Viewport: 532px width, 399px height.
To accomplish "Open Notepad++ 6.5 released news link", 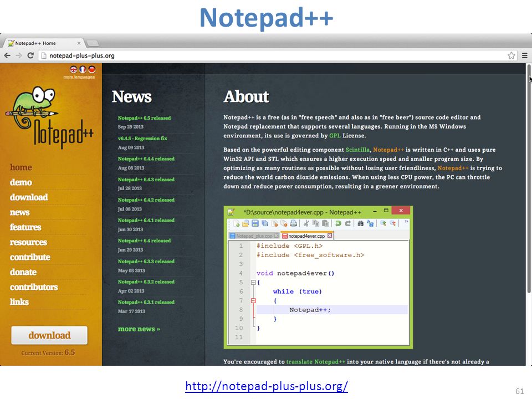I will click(x=144, y=118).
